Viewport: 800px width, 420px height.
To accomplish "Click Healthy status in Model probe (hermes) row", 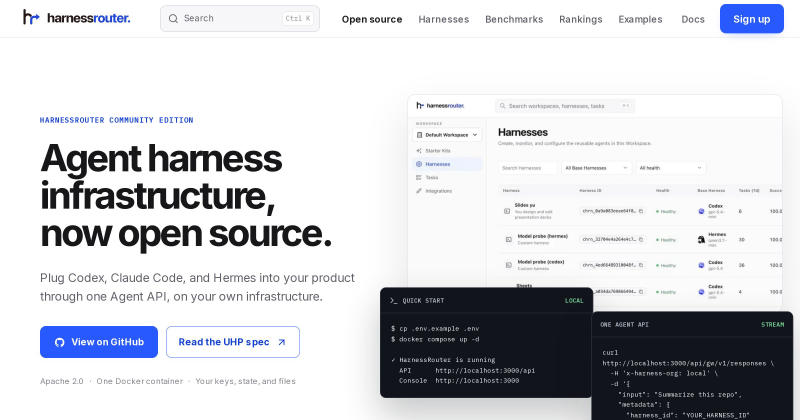I will coord(666,239).
